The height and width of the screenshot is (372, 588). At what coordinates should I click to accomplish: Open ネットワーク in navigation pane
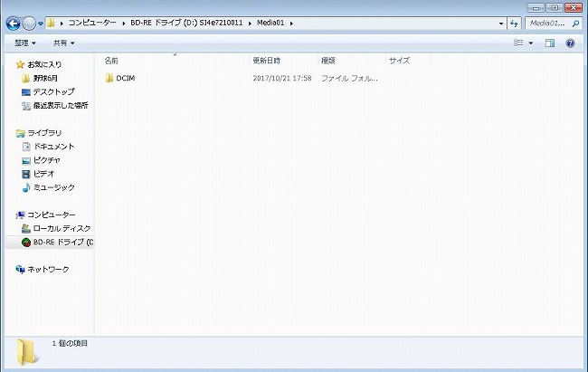coord(47,270)
